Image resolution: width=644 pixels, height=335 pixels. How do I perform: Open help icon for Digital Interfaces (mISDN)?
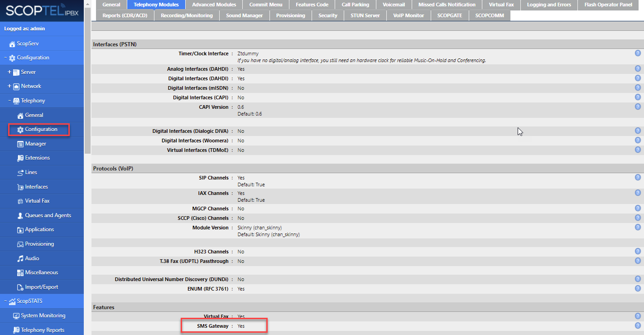(638, 87)
